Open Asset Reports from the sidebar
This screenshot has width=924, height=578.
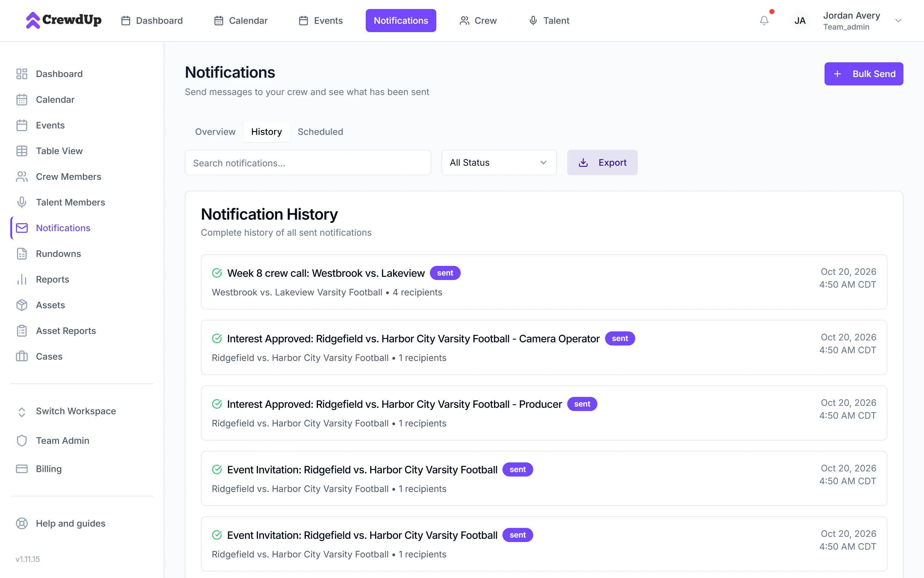coord(66,331)
